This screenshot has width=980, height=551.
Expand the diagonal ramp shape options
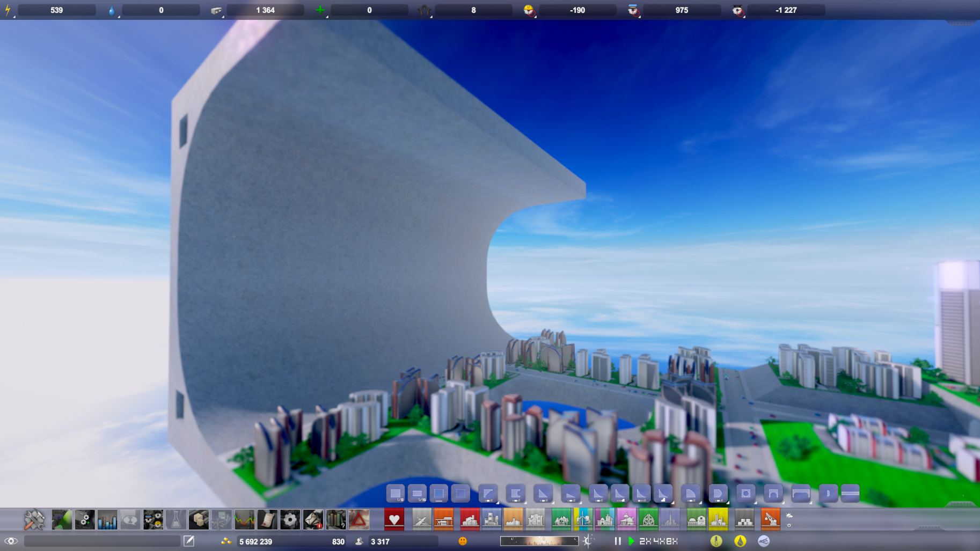pos(488,494)
